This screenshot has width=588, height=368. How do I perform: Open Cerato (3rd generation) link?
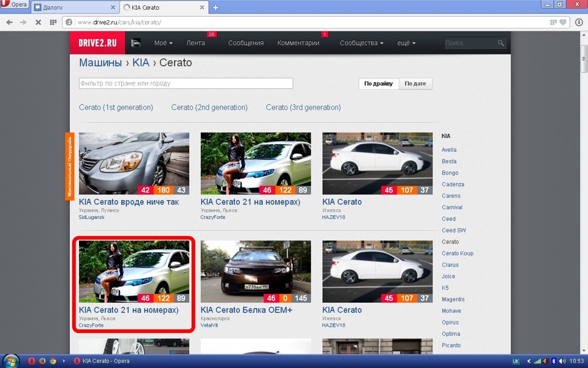(303, 107)
